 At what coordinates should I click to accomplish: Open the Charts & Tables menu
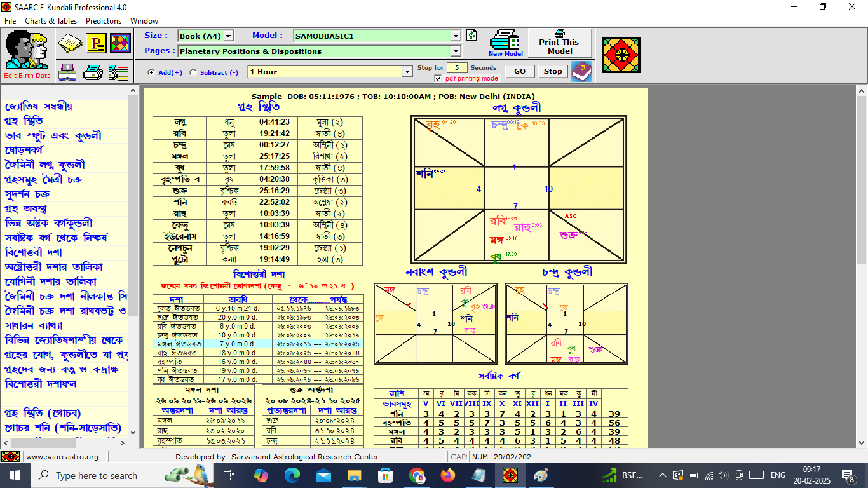pos(51,21)
